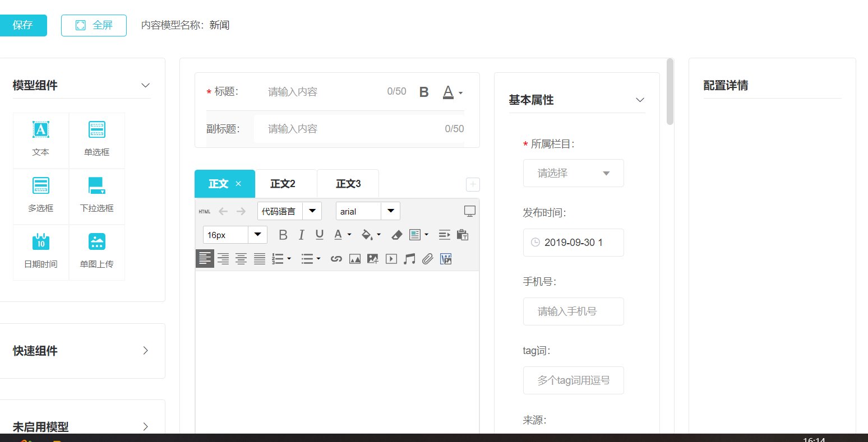Expand the 快速组件 panel

pyautogui.click(x=145, y=351)
